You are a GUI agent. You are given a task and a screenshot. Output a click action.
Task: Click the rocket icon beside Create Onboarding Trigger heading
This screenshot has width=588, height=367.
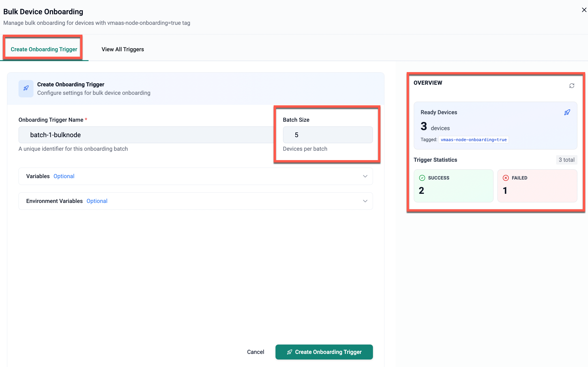pyautogui.click(x=26, y=88)
